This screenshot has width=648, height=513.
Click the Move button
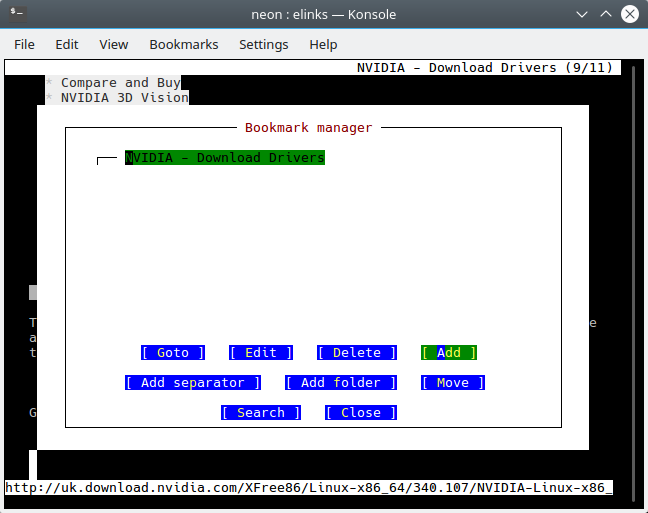click(x=453, y=383)
